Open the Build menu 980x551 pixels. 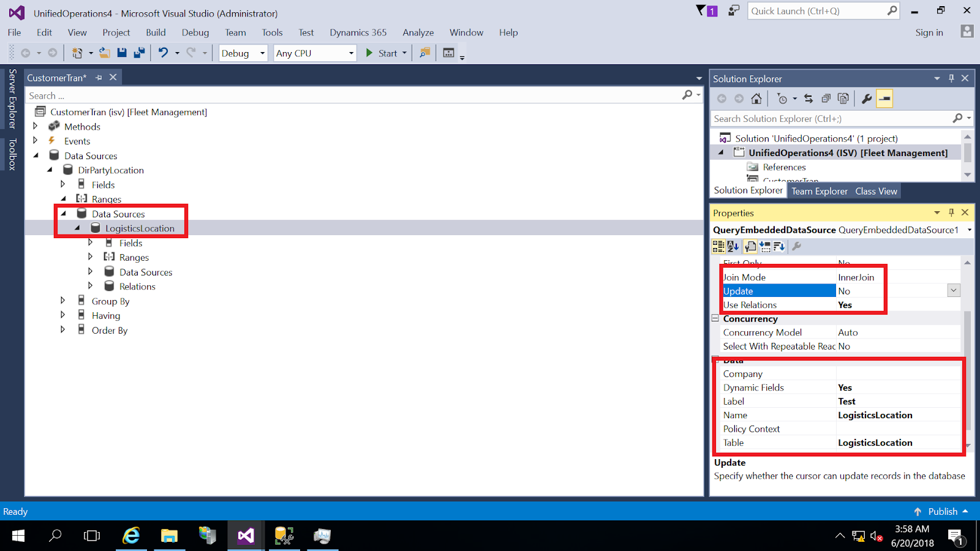(x=156, y=32)
